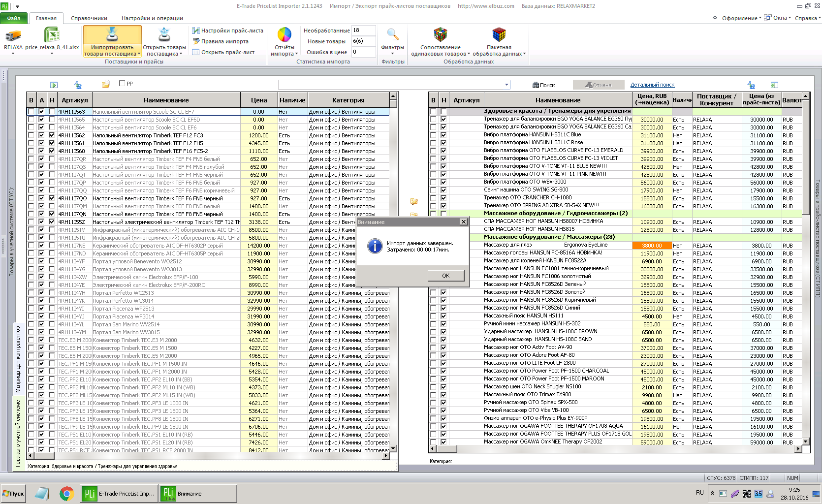Click the folder with document icon beside PP
The height and width of the screenshot is (504, 822).
105,84
